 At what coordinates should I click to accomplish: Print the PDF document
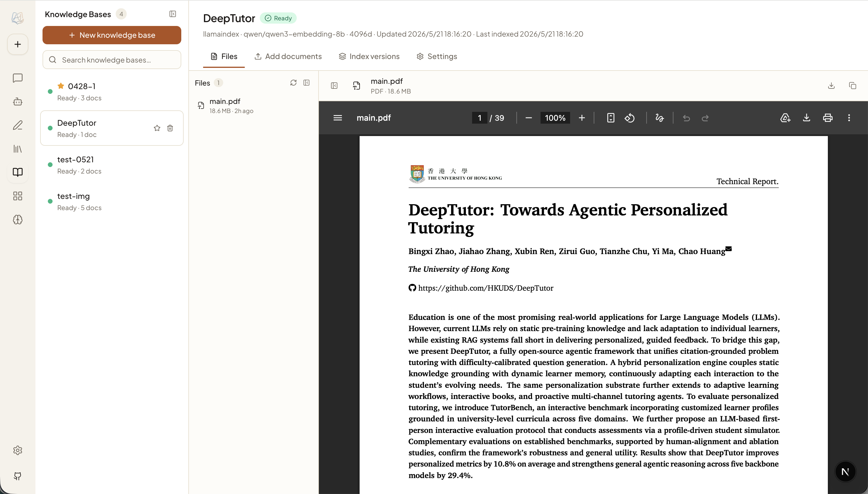tap(828, 118)
